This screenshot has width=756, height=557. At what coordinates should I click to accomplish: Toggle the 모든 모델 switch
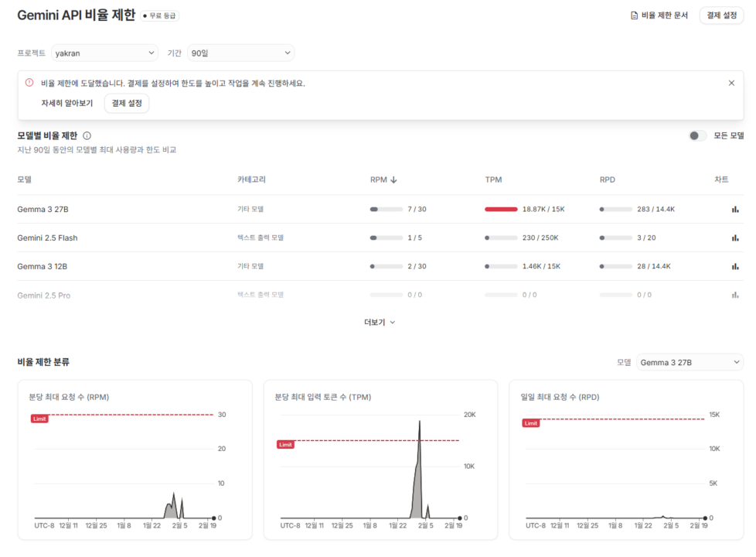click(x=697, y=135)
